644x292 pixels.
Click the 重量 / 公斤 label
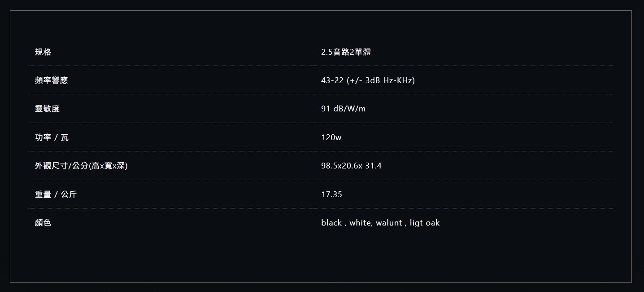click(56, 195)
